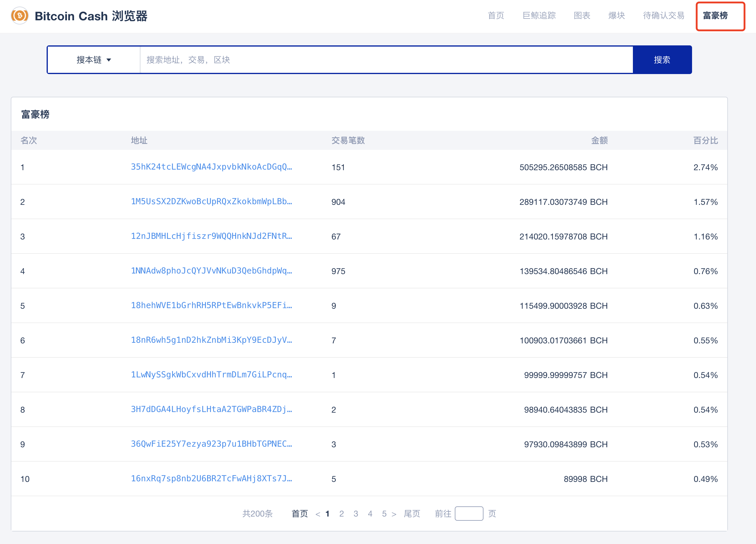This screenshot has width=756, height=544.
Task: Go to pagination page 3
Action: [356, 514]
